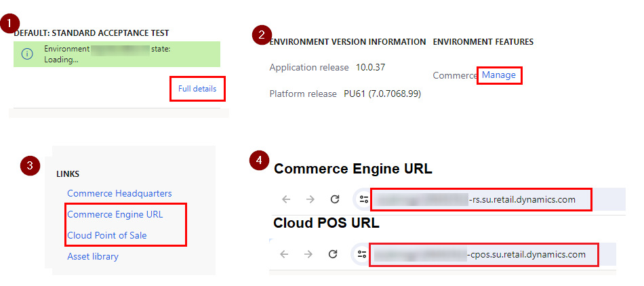Open the Manage link next to Commerce
Viewport: 644px width, 286px height.
pos(498,75)
